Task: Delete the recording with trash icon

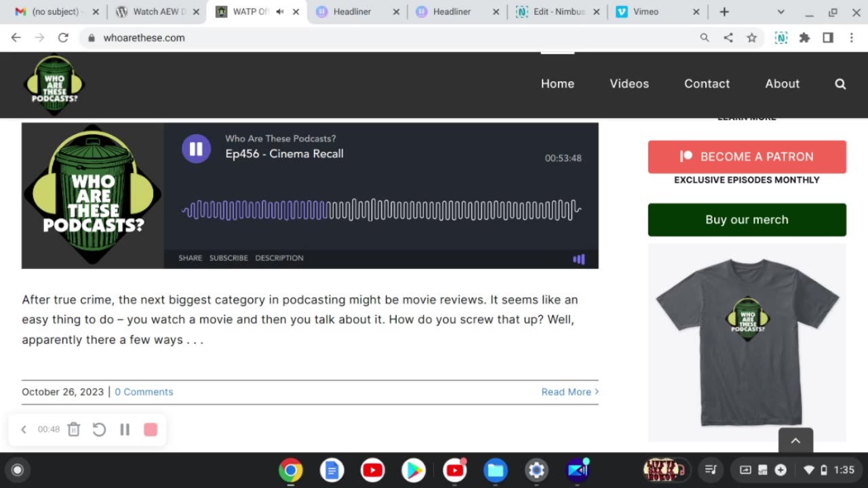Action: click(x=74, y=429)
